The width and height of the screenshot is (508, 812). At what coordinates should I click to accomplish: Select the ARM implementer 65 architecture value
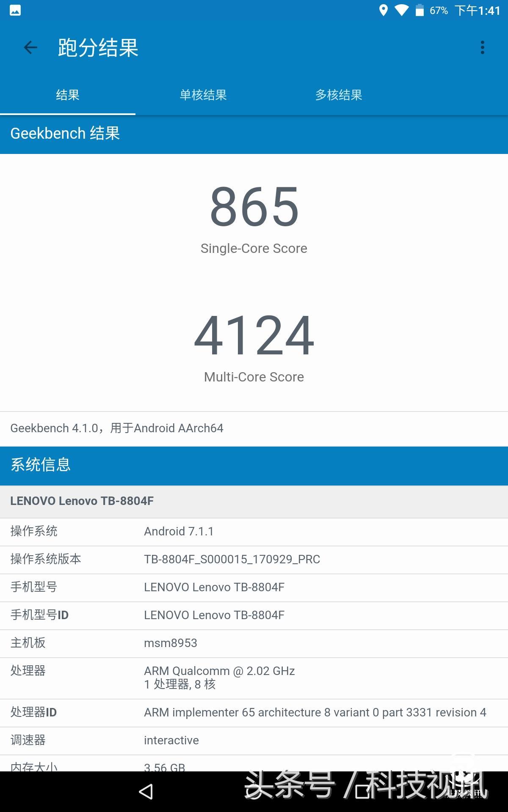315,712
